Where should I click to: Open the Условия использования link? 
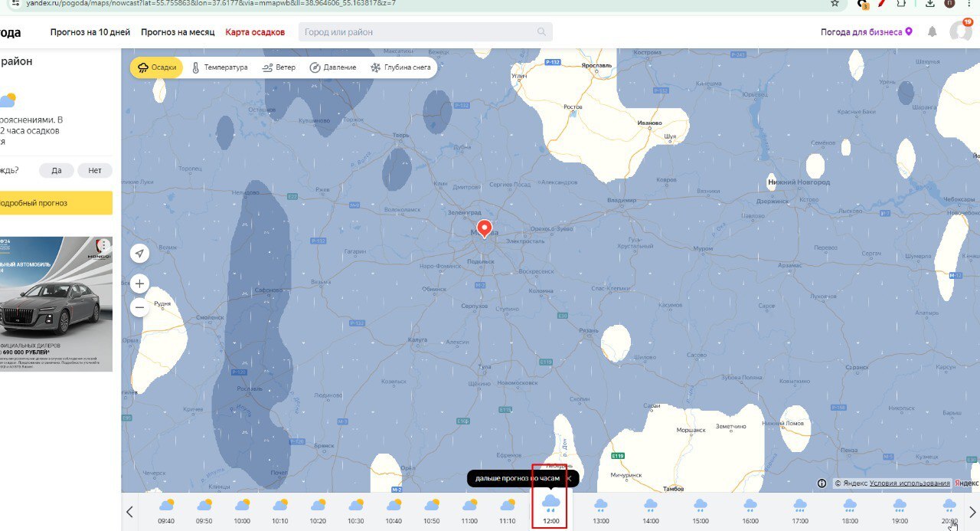pos(910,483)
